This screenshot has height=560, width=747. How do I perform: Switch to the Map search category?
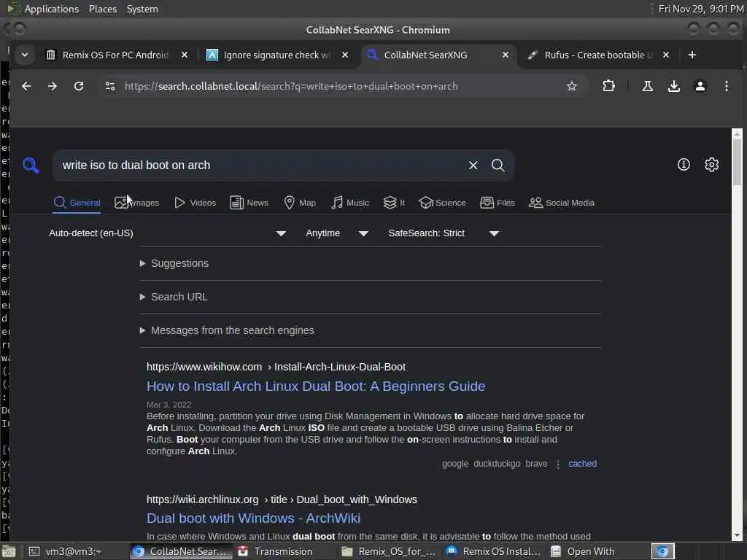point(300,203)
